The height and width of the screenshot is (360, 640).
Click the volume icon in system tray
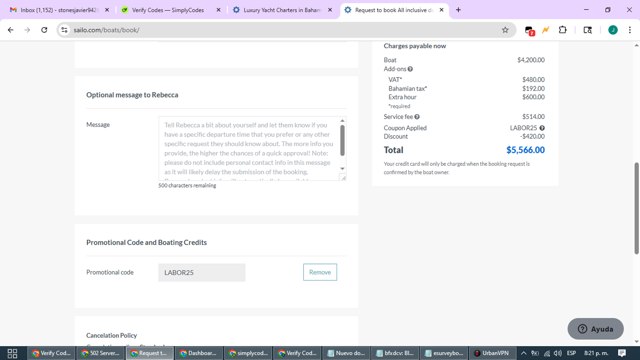pyautogui.click(x=558, y=353)
